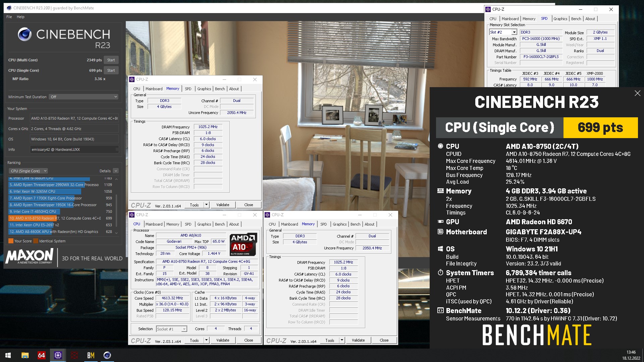Click the CPU-Z icon in top-right window title

[488, 9]
